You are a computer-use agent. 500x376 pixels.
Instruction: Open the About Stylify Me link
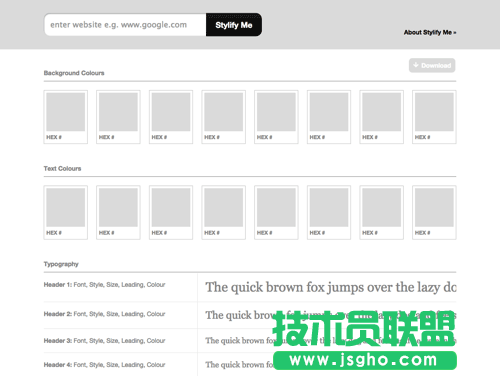click(430, 32)
